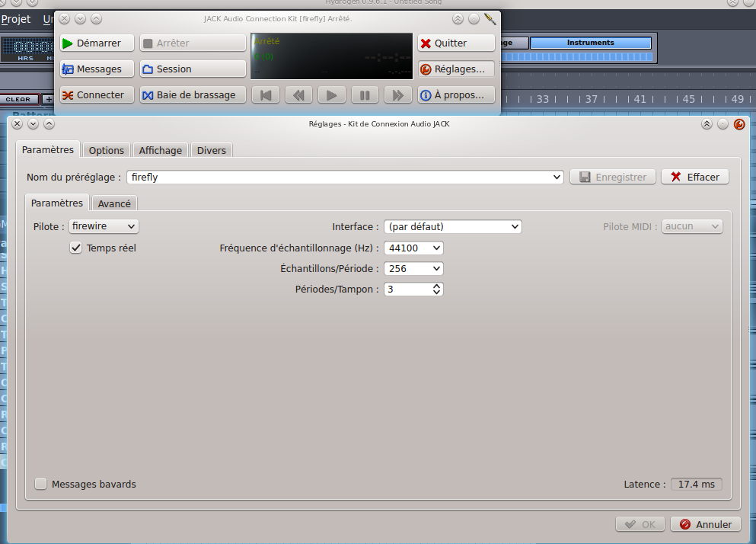Click bar marker 45 on Hydrogen timeline

click(688, 99)
